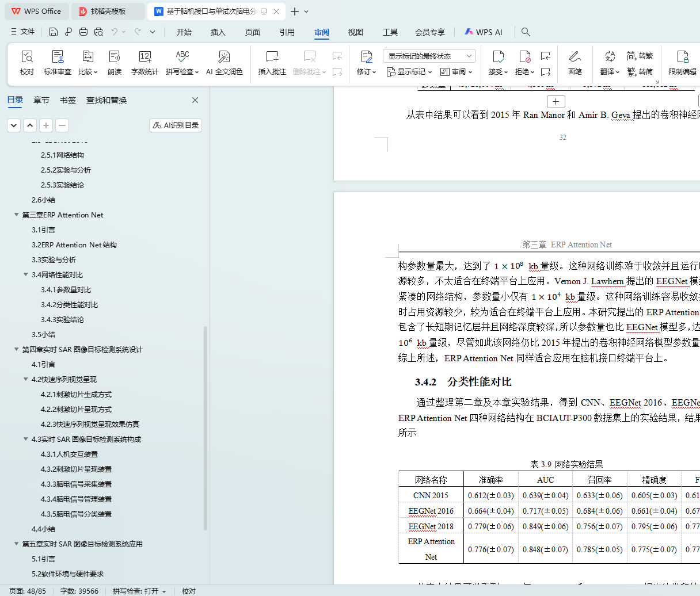Click the print icon in quick access toolbar
The image size is (700, 596).
(83, 32)
